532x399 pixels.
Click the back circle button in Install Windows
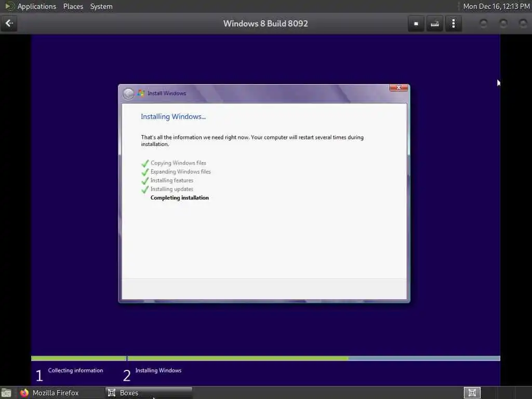(129, 94)
